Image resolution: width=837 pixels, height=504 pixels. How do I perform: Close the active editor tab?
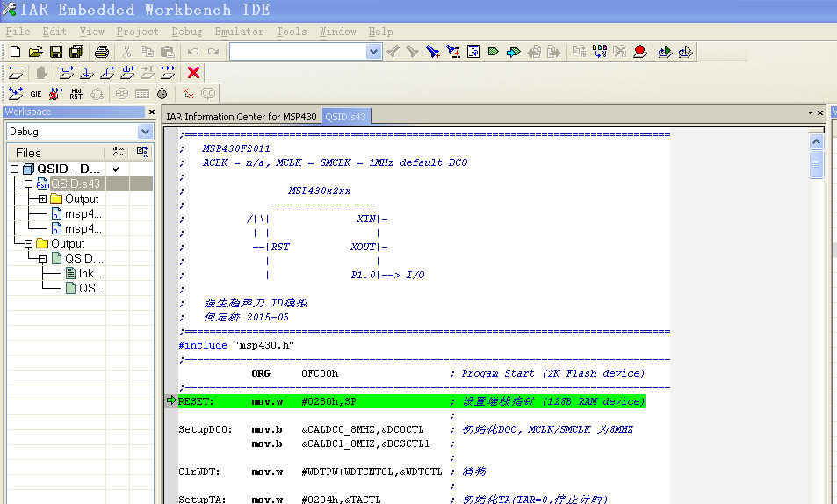pyautogui.click(x=820, y=113)
